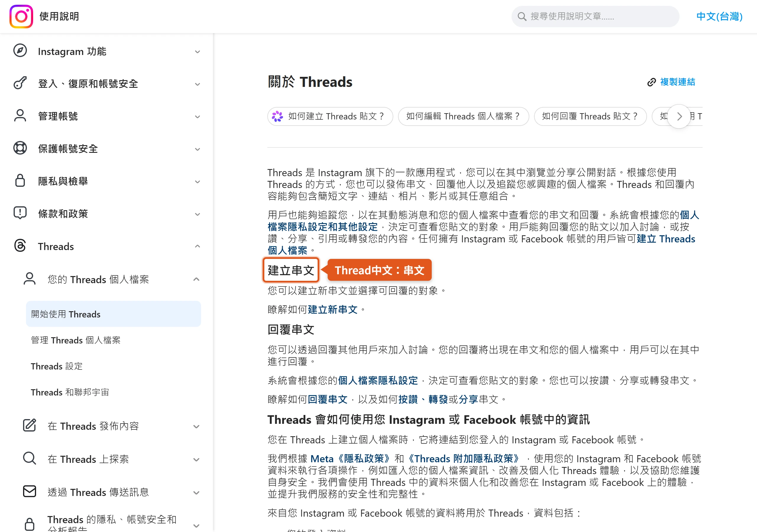
Task: Click the 如何編輯 Threads 個人檔案? chip
Action: coord(463,116)
